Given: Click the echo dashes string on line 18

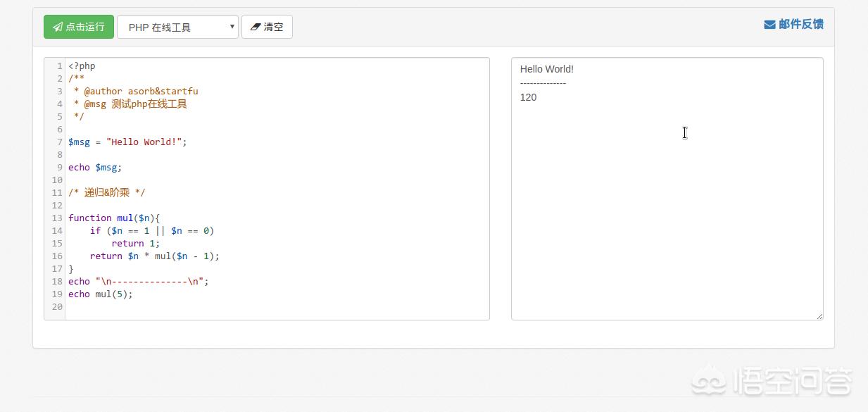Looking at the screenshot, I should click(152, 282).
